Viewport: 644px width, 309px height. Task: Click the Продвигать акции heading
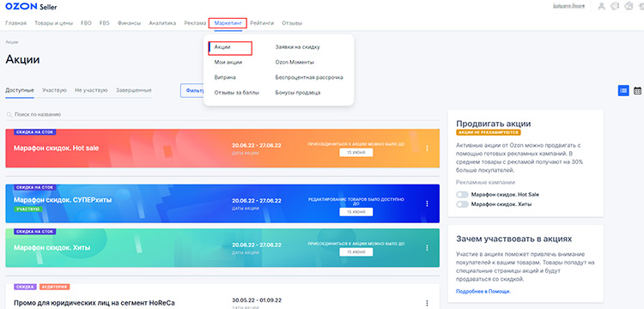pos(493,124)
